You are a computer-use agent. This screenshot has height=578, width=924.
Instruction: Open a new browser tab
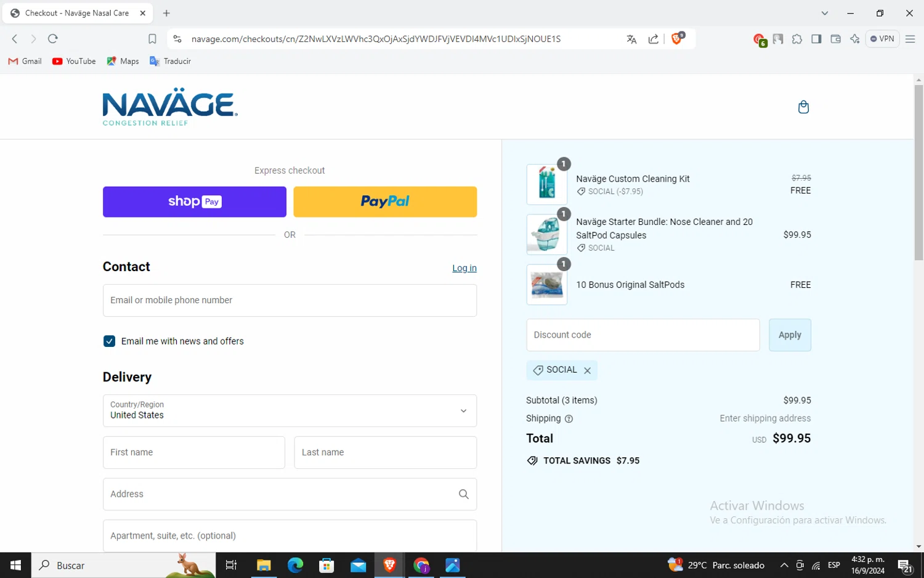pyautogui.click(x=166, y=13)
